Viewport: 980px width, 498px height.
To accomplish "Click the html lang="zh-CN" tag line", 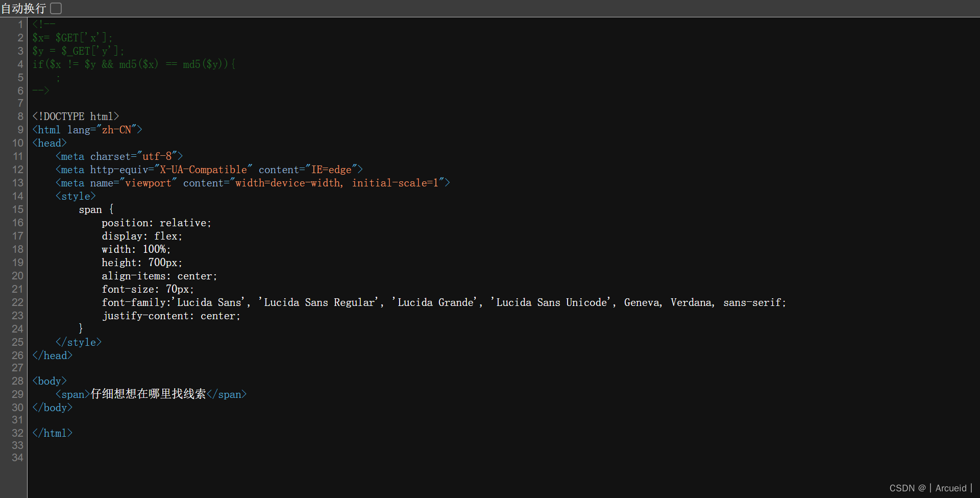I will pos(87,130).
